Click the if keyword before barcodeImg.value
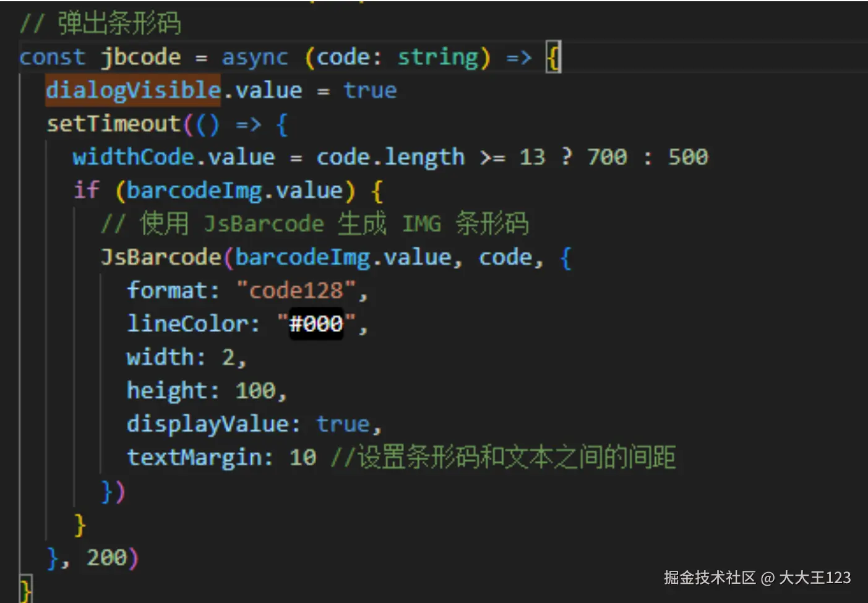This screenshot has height=603, width=868. coord(86,190)
